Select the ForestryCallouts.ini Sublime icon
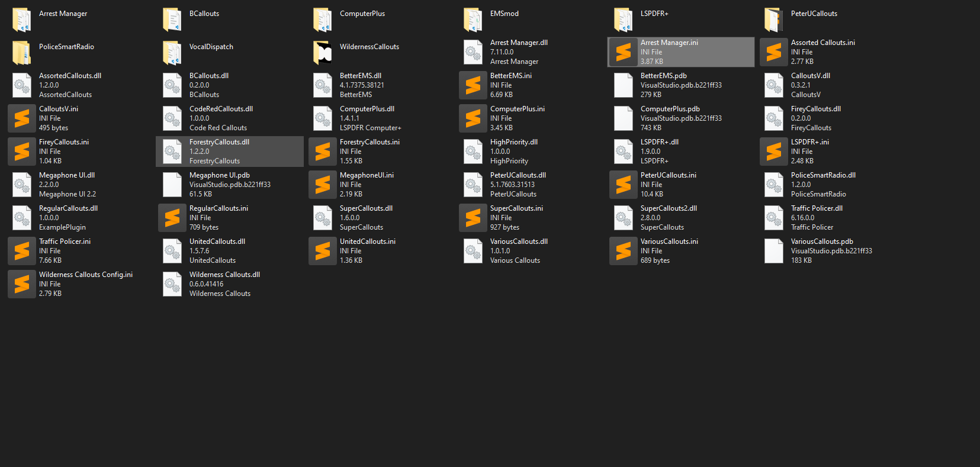Image resolution: width=980 pixels, height=467 pixels. point(323,152)
